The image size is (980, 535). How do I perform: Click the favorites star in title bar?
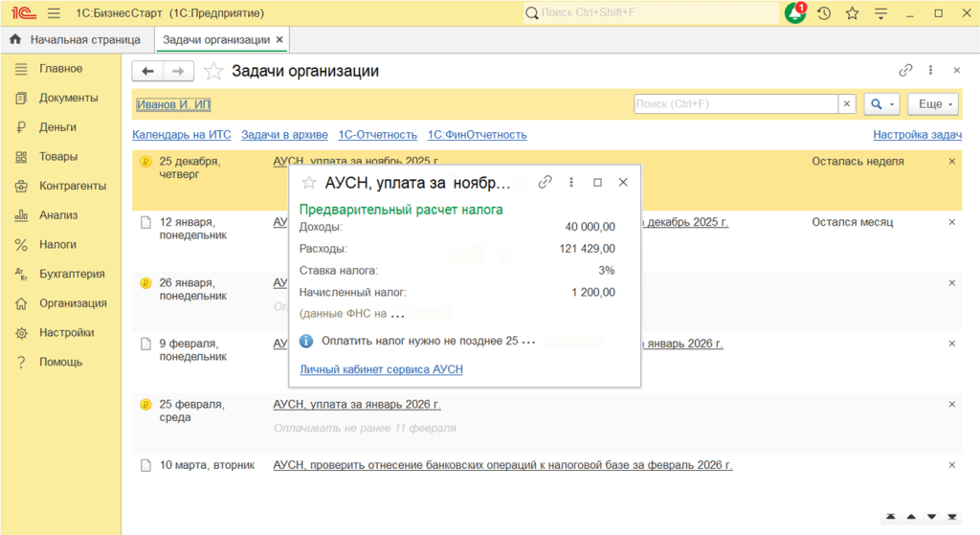pos(852,13)
